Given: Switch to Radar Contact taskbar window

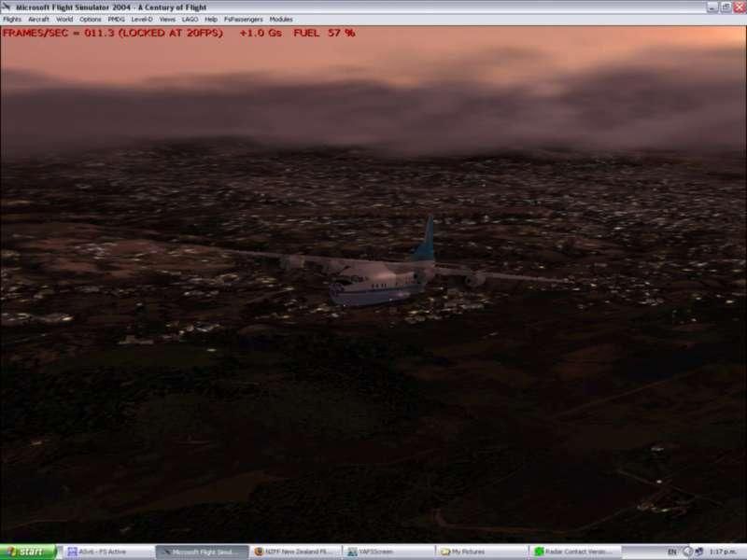Looking at the screenshot, I should pyautogui.click(x=574, y=552).
